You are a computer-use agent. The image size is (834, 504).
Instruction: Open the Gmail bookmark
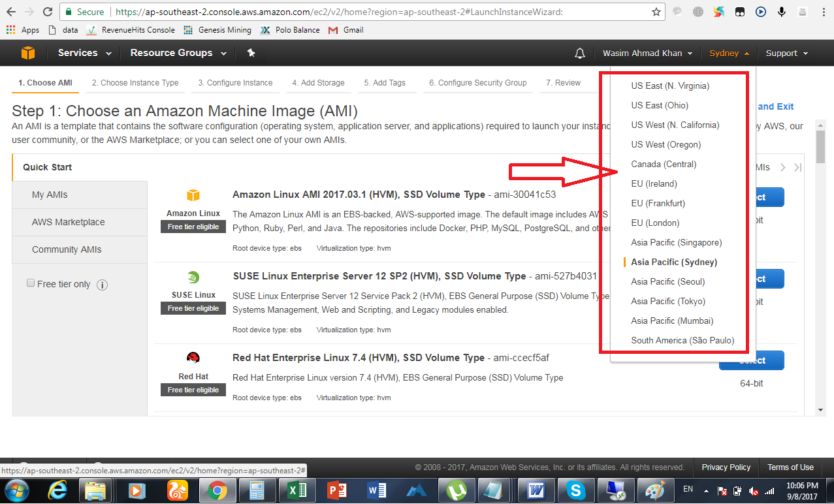345,30
